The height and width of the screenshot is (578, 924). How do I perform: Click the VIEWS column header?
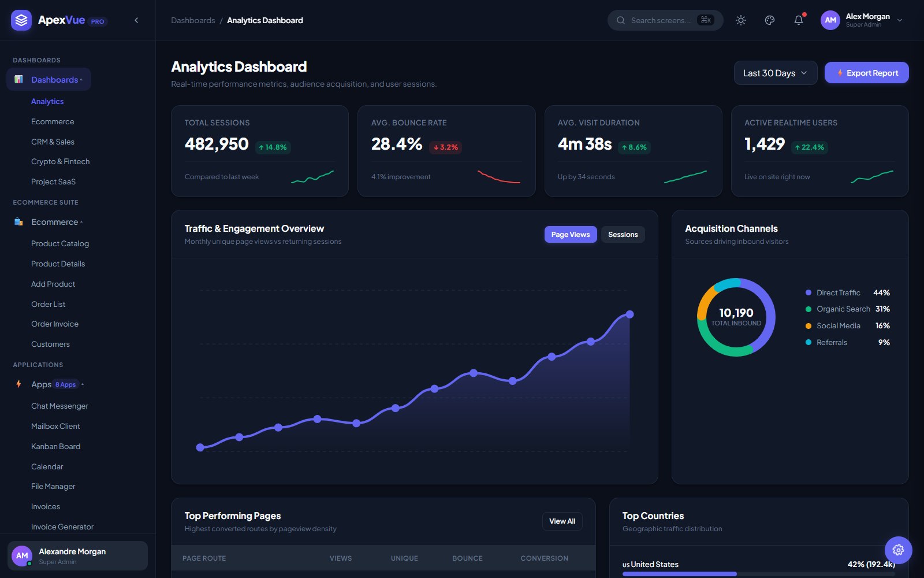(x=341, y=558)
